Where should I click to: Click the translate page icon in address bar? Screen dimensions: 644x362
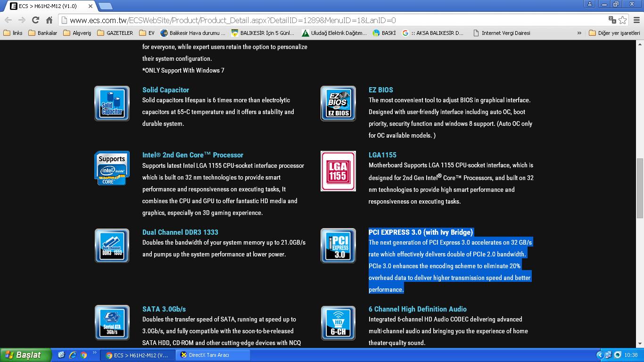(612, 20)
